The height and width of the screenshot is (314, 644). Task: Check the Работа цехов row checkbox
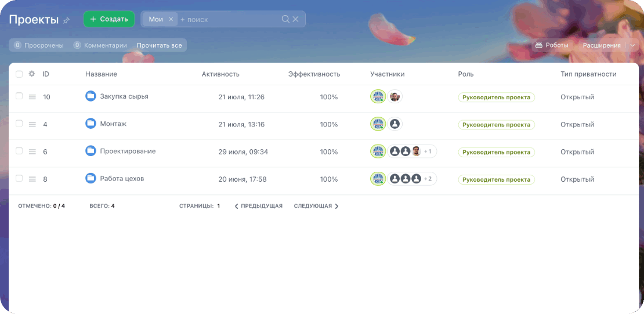(x=19, y=178)
